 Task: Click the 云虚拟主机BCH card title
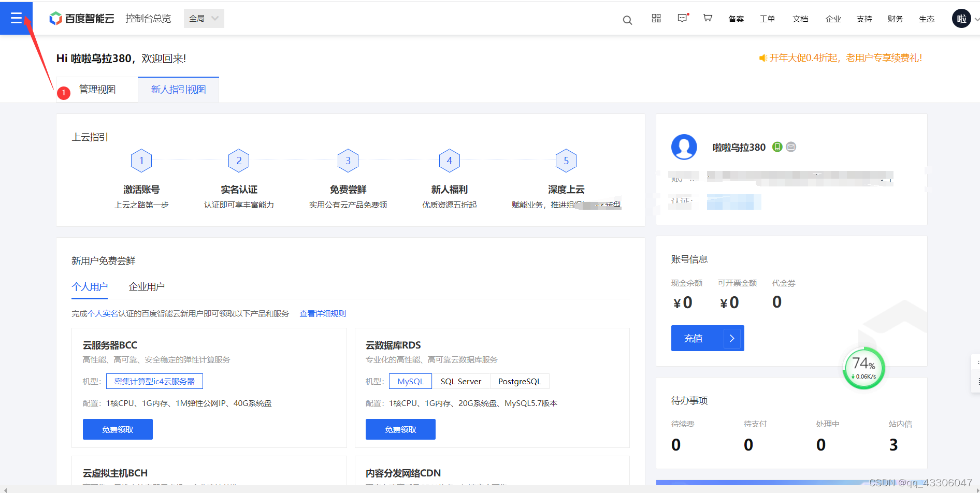click(x=115, y=473)
